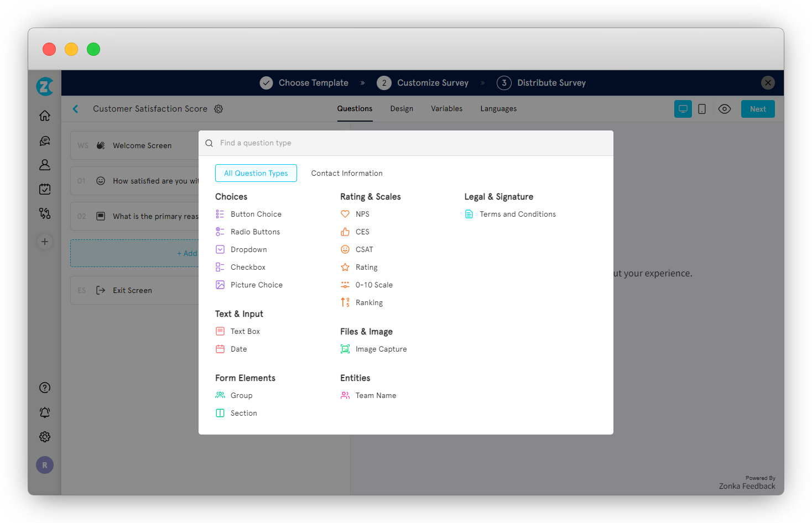Select the Image Capture question type
The width and height of the screenshot is (812, 523).
click(381, 349)
